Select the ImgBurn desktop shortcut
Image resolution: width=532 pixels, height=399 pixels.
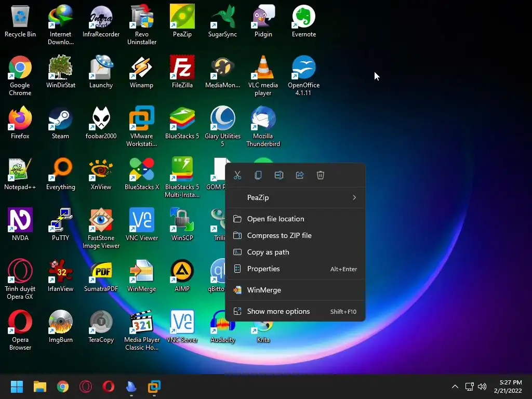coord(60,326)
